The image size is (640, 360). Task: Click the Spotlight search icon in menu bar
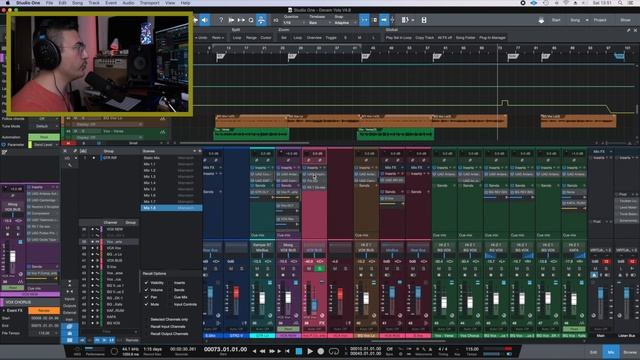point(620,3)
